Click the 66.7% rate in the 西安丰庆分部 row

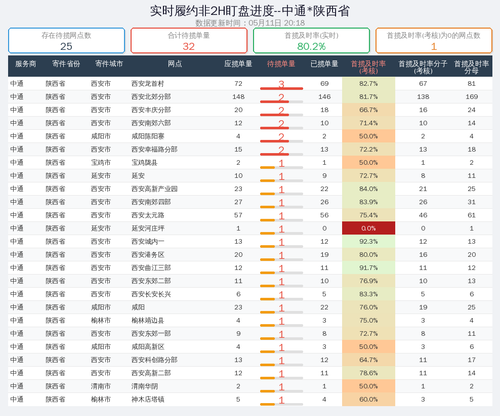(368, 110)
